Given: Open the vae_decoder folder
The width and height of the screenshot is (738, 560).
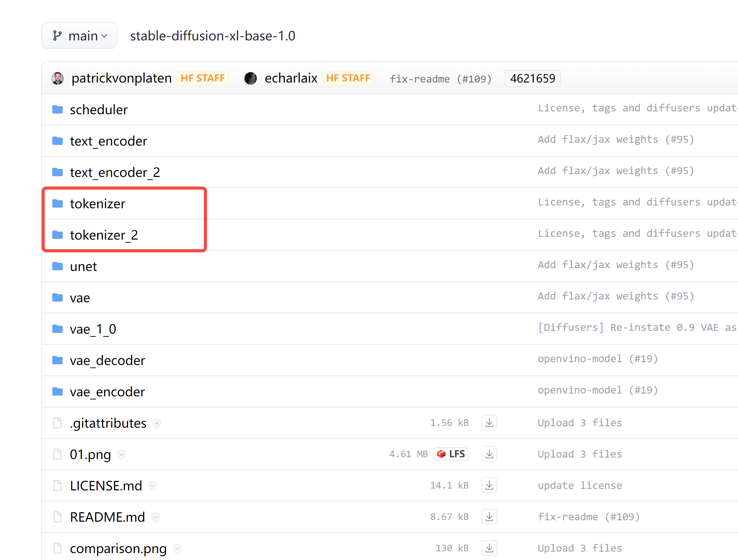Looking at the screenshot, I should pyautogui.click(x=107, y=360).
